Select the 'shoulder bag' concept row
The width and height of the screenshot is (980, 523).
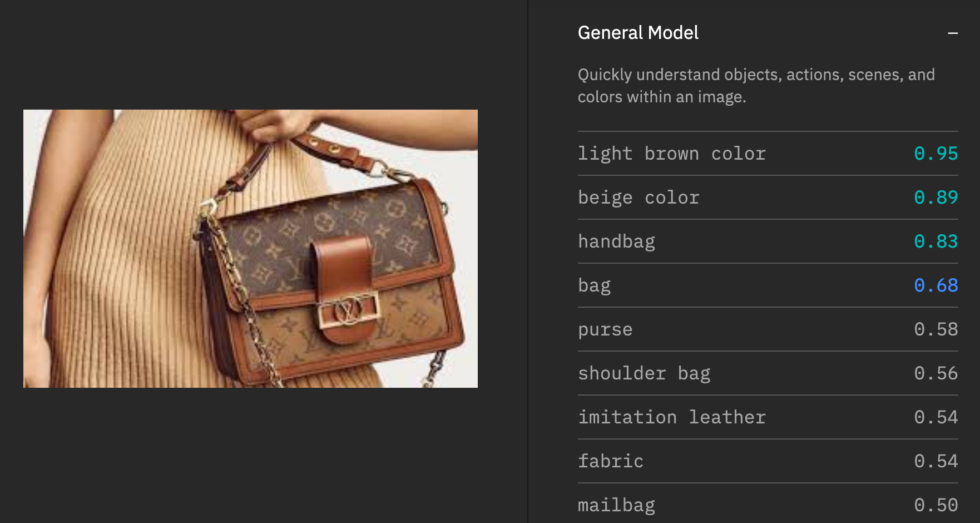[x=768, y=373]
